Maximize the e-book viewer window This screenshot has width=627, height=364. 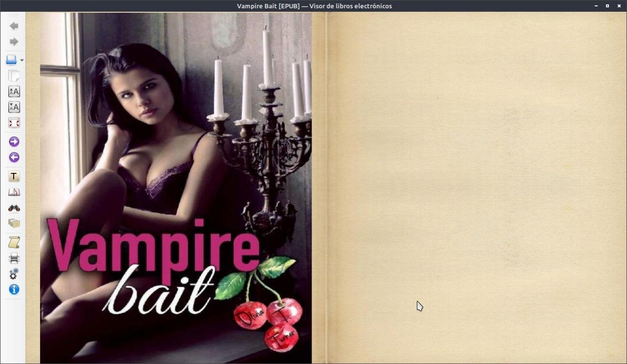607,6
